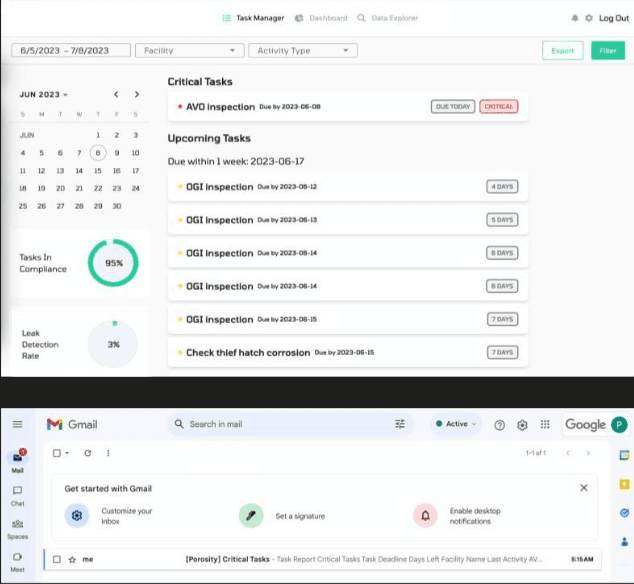The height and width of the screenshot is (584, 634).
Task: Star the Critical Tasks email
Action: pyautogui.click(x=72, y=559)
